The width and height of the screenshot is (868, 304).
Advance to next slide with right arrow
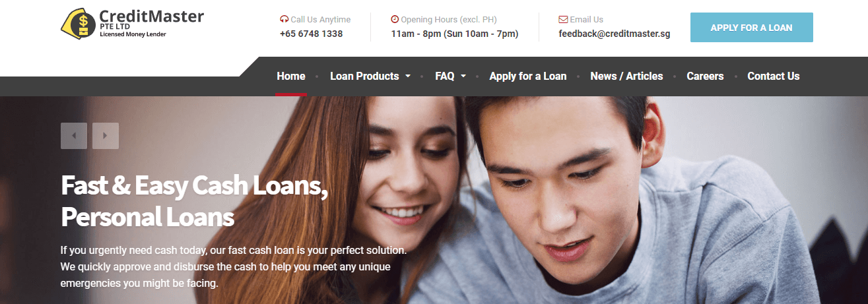click(x=106, y=136)
